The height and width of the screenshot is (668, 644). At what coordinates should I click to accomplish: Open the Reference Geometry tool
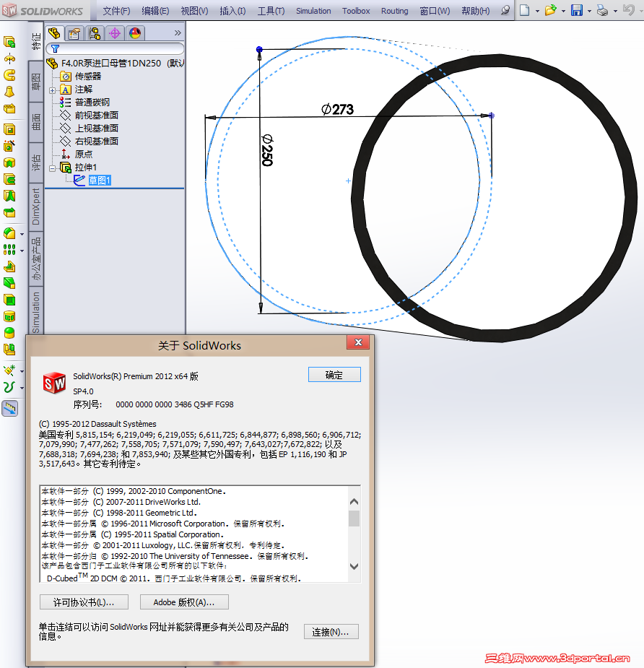(x=9, y=370)
